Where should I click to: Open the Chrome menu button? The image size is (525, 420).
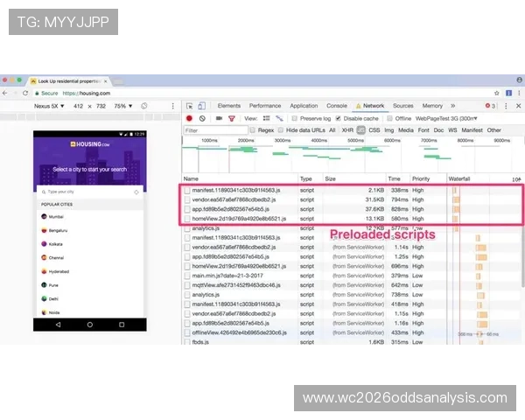coord(519,93)
